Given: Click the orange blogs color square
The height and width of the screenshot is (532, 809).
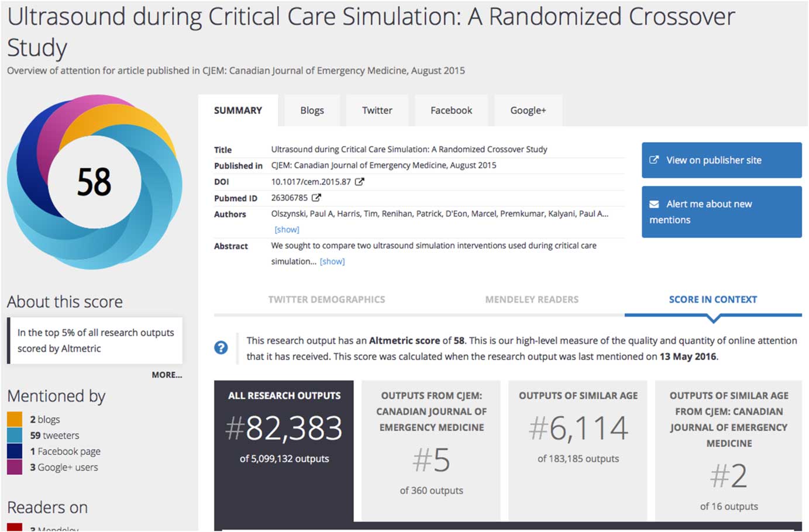Looking at the screenshot, I should coord(15,419).
